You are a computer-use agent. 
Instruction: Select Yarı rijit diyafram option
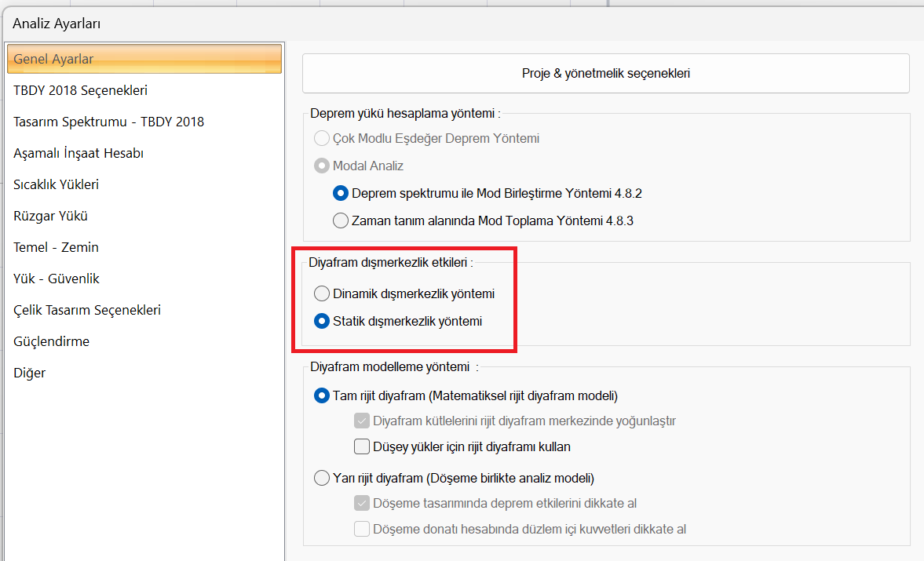click(321, 479)
